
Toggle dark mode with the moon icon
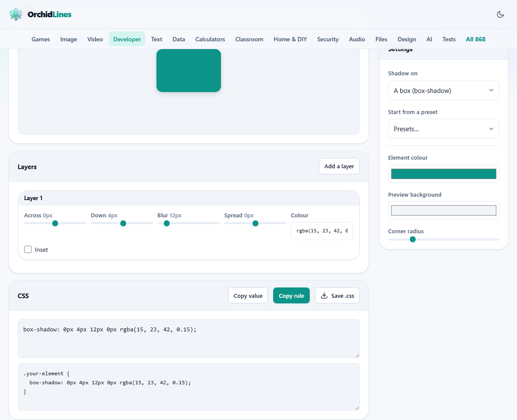click(x=500, y=14)
